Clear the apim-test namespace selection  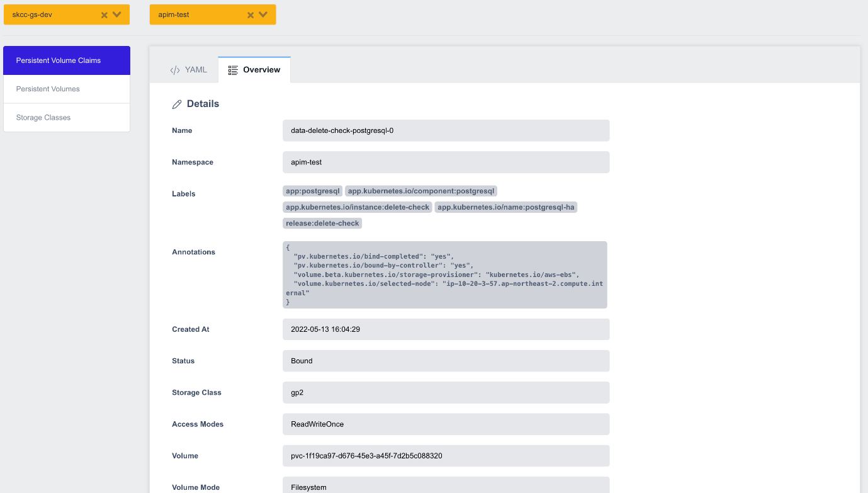click(251, 15)
